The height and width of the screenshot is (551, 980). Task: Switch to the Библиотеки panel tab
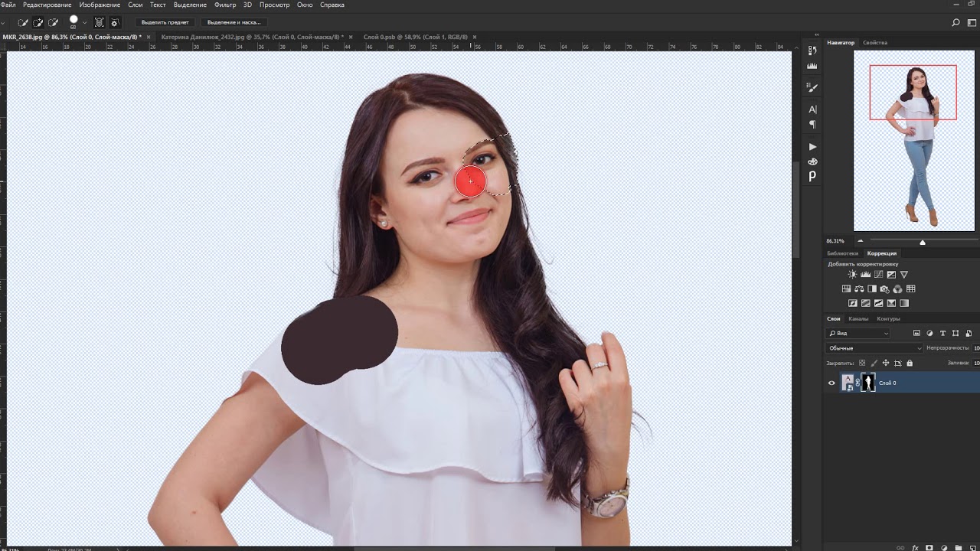[x=843, y=253]
